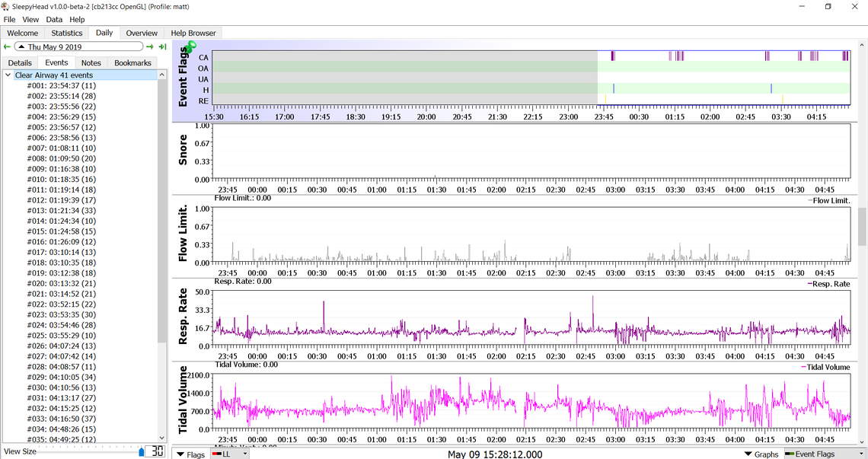Click the Tidal Volume legend label
This screenshot has width=868, height=459.
(x=828, y=367)
